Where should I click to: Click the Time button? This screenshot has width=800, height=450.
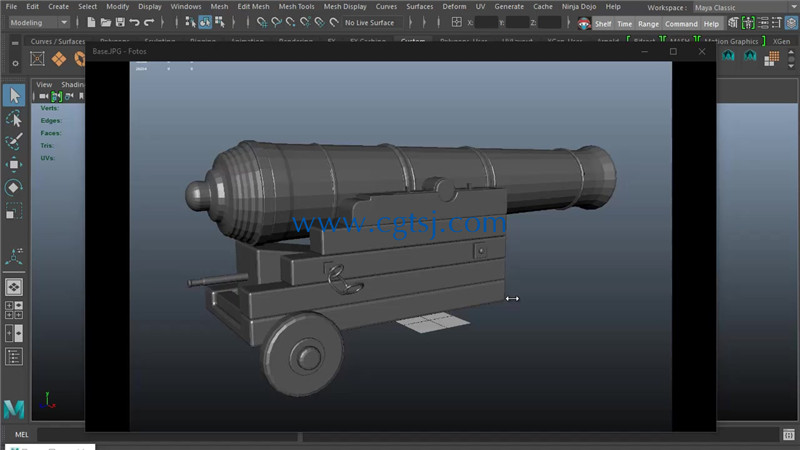[x=624, y=23]
